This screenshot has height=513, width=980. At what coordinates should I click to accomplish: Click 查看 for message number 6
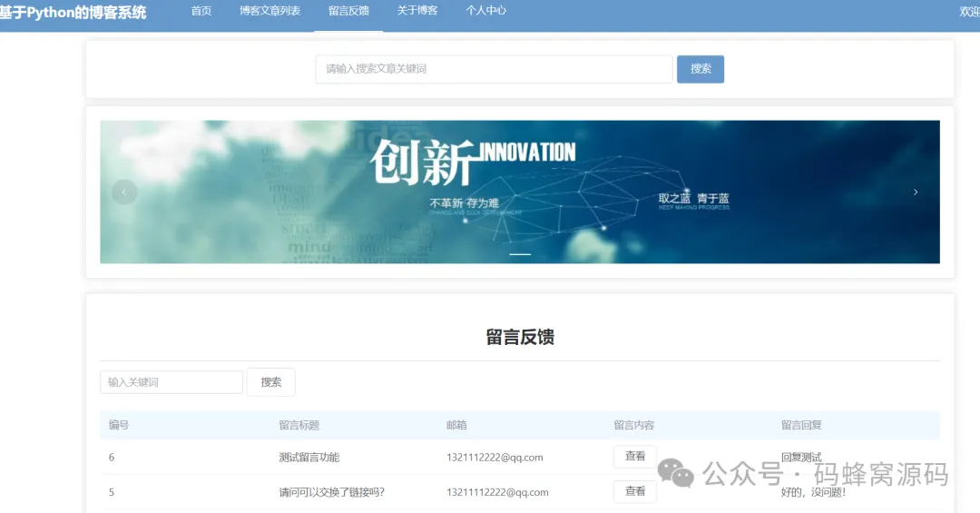634,457
